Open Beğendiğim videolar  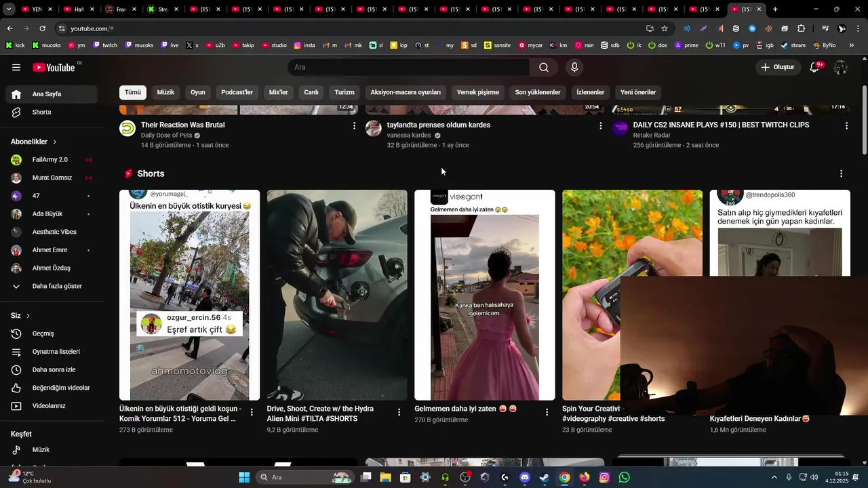(x=52, y=388)
